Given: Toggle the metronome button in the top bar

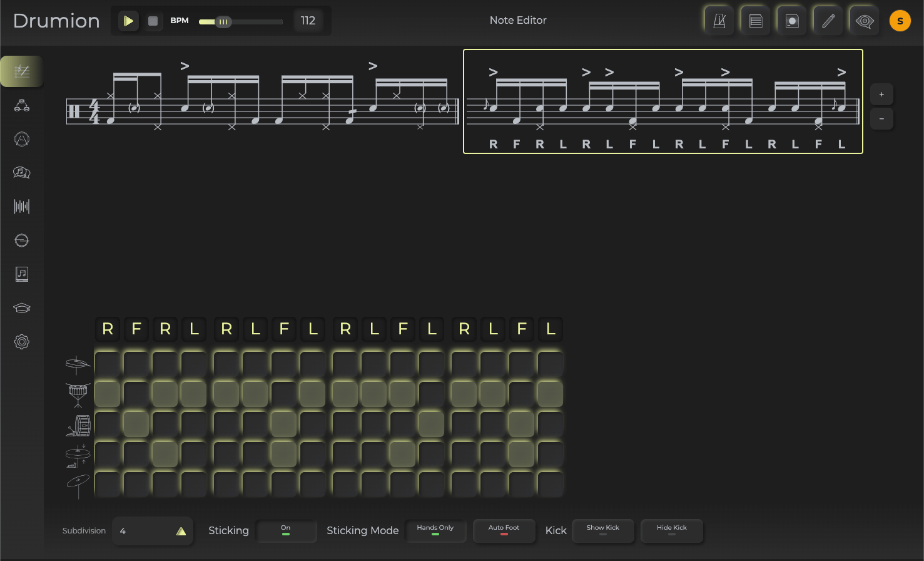Looking at the screenshot, I should point(719,21).
